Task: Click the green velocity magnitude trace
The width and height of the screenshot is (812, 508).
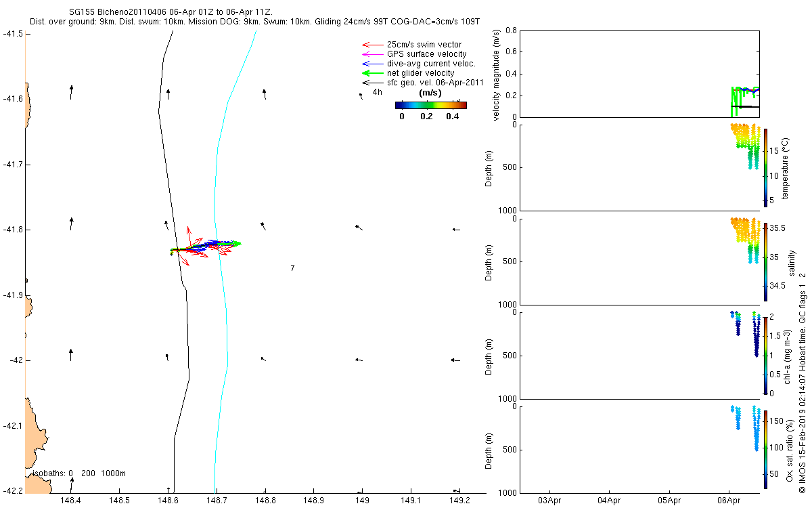Action: [x=744, y=100]
